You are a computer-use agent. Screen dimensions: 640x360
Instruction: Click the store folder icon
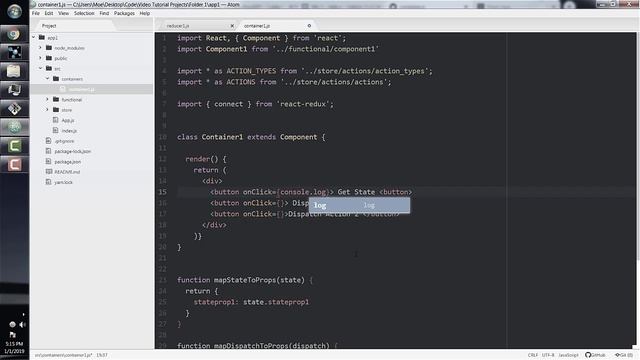pyautogui.click(x=56, y=110)
